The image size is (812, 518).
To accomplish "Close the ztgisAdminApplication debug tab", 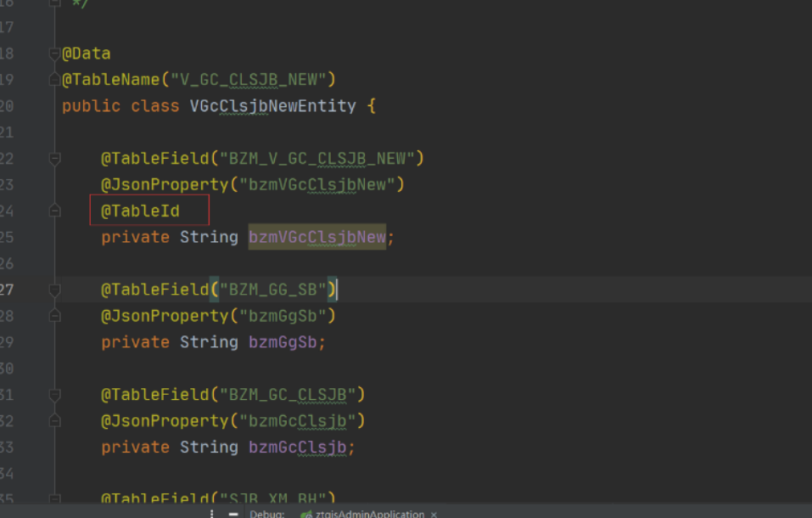I will click(x=434, y=514).
